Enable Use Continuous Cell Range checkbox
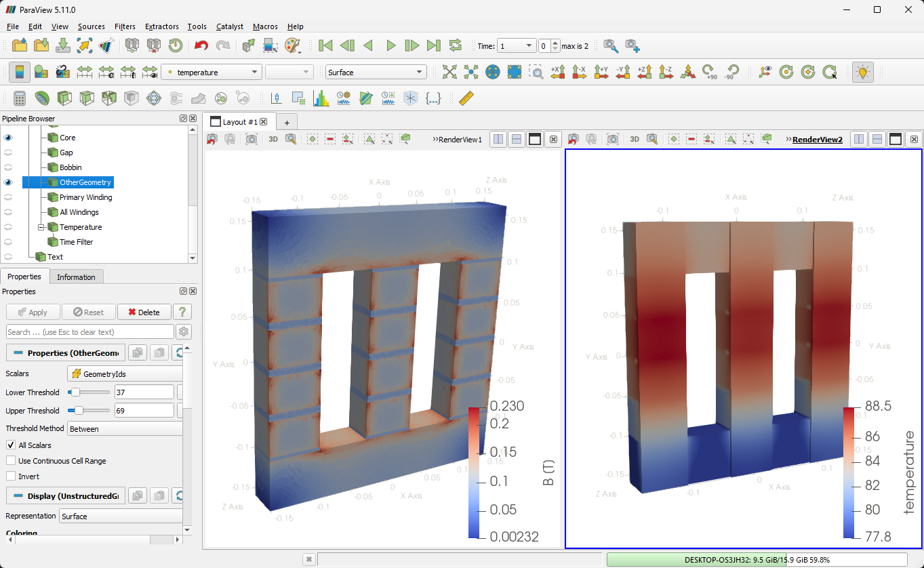The image size is (924, 568). coord(11,461)
